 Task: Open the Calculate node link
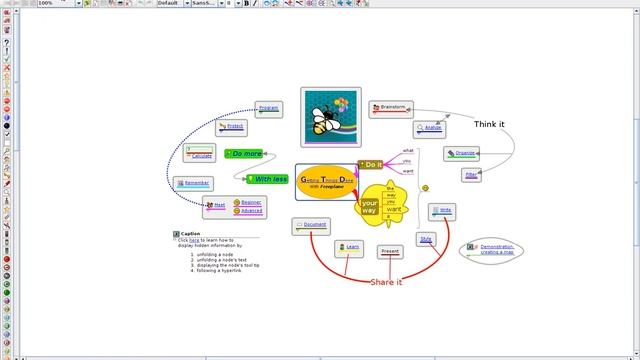202,156
